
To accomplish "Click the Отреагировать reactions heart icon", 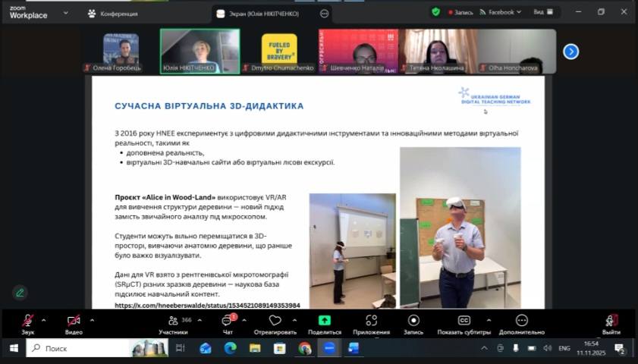I will click(x=275, y=321).
